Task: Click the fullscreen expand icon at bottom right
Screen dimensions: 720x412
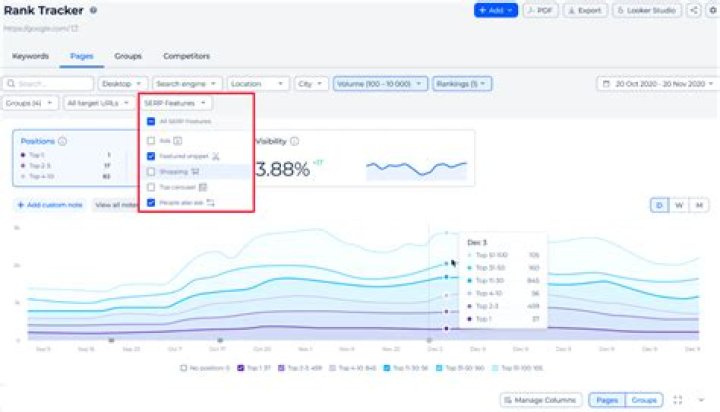Action: pyautogui.click(x=677, y=400)
